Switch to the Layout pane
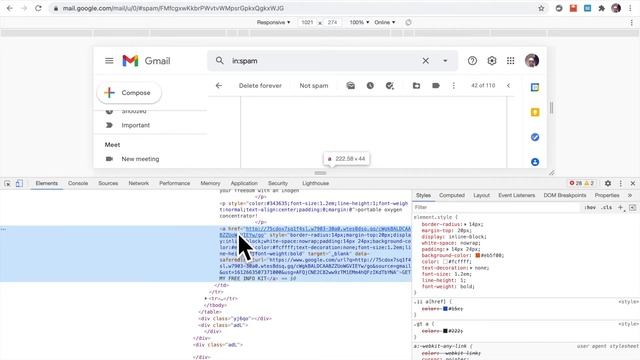Image resolution: width=640 pixels, height=360 pixels. (x=482, y=196)
